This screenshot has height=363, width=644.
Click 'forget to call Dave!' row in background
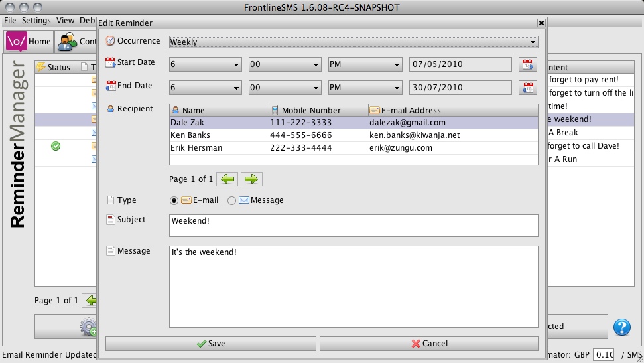click(590, 146)
